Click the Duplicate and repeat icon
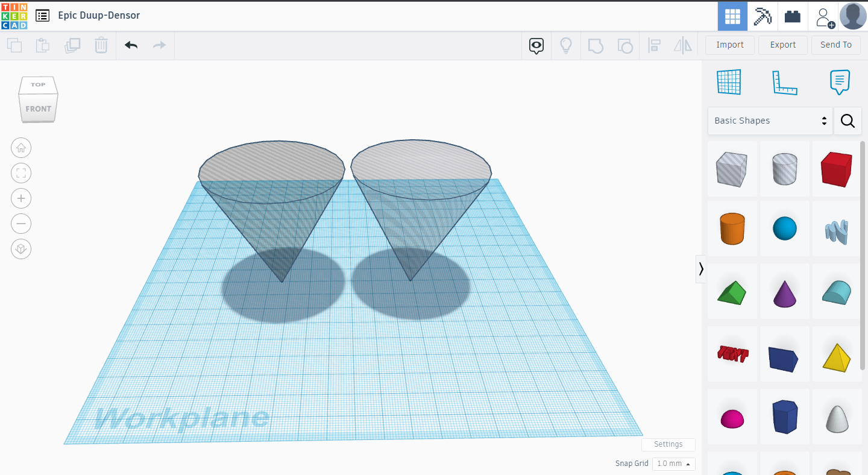 coord(72,45)
